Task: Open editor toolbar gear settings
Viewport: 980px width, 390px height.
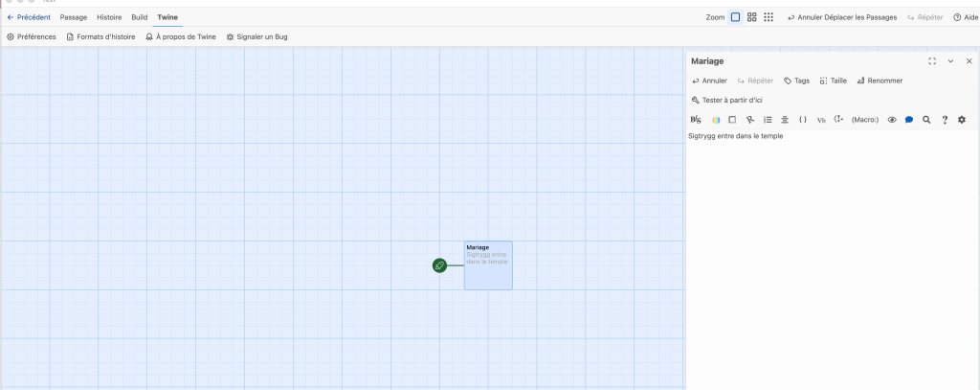Action: tap(962, 120)
